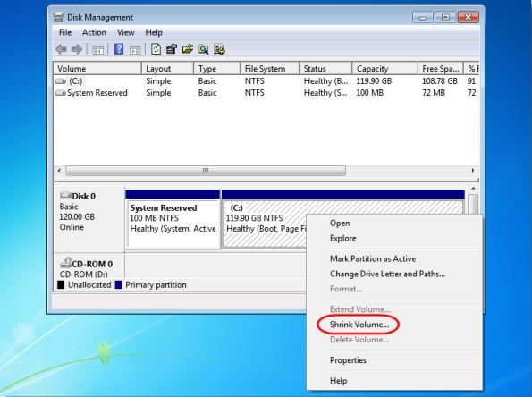Click grayed Delete Volume option
Viewport: 532px width, 397px height.
click(x=359, y=340)
